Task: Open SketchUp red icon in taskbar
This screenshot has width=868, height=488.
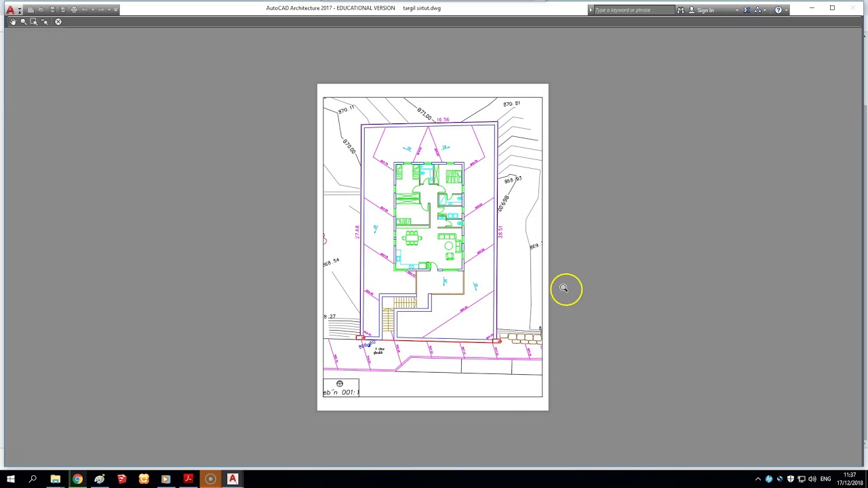Action: (121, 479)
